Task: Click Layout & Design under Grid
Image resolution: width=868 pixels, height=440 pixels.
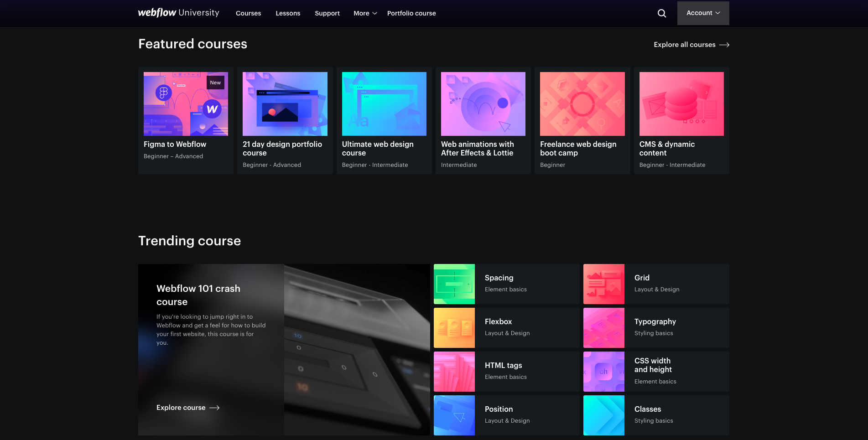Action: 657,289
